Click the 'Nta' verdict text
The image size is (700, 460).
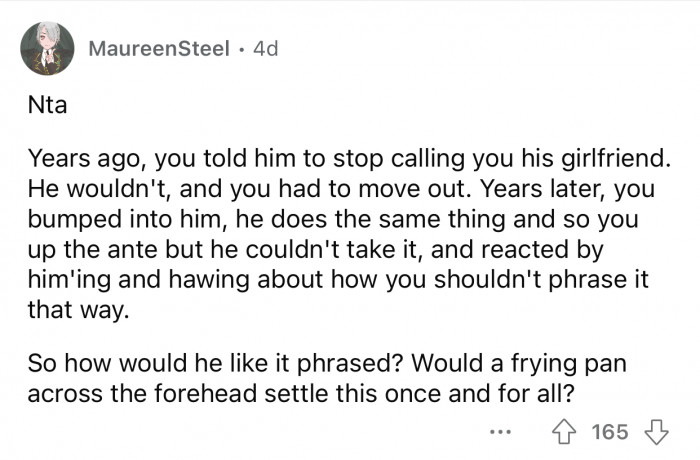click(x=47, y=104)
